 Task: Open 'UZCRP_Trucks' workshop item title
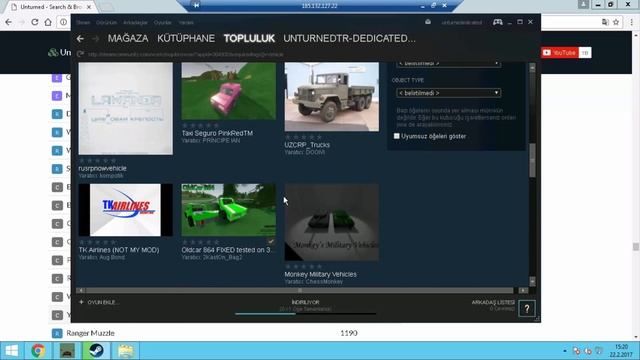(307, 145)
